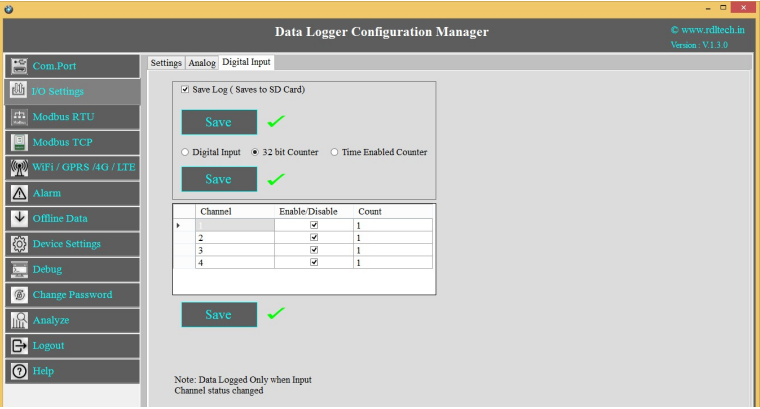Viewport: 760px width, 409px height.
Task: Open Device Settings page
Action: point(73,244)
